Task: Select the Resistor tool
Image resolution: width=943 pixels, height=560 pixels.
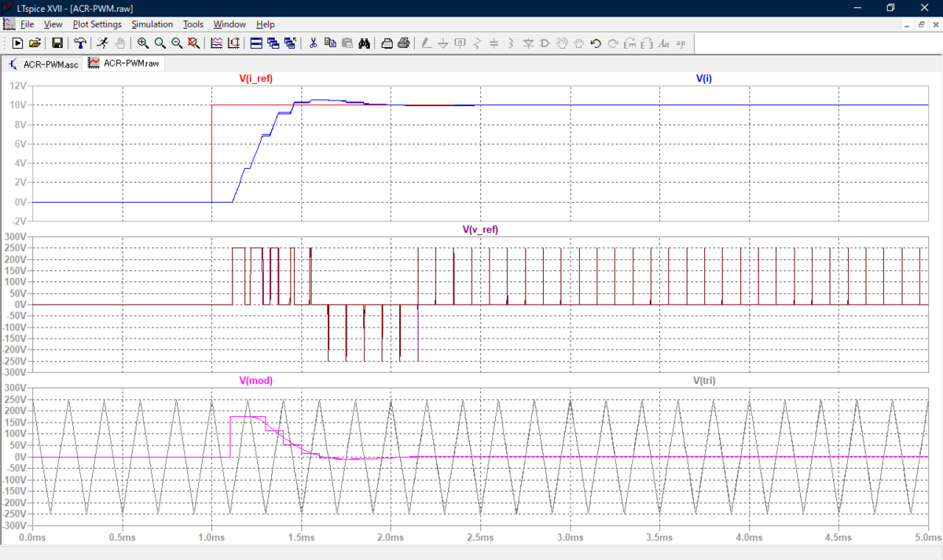Action: [x=477, y=43]
